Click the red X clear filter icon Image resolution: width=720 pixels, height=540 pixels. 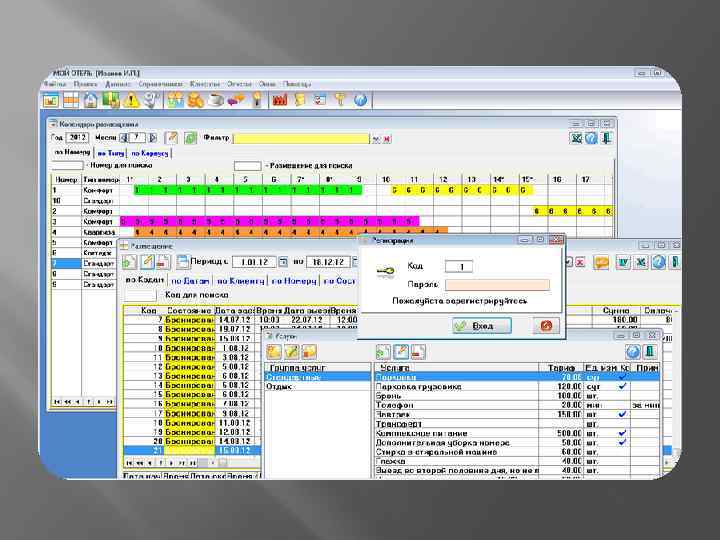click(387, 139)
